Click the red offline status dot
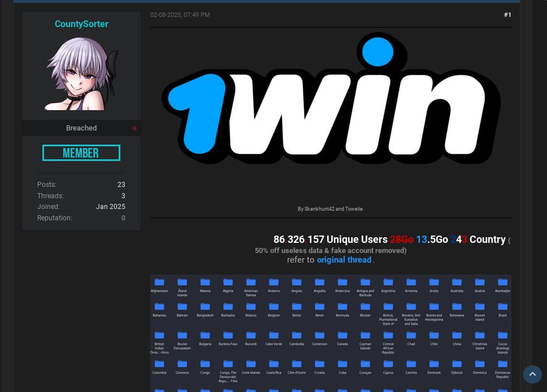This screenshot has width=547, height=392. pos(134,128)
